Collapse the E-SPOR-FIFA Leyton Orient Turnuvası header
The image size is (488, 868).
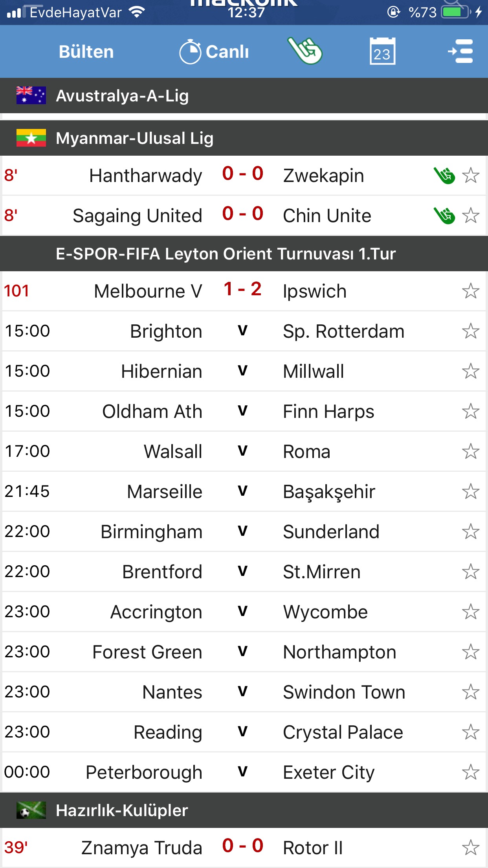point(244,254)
